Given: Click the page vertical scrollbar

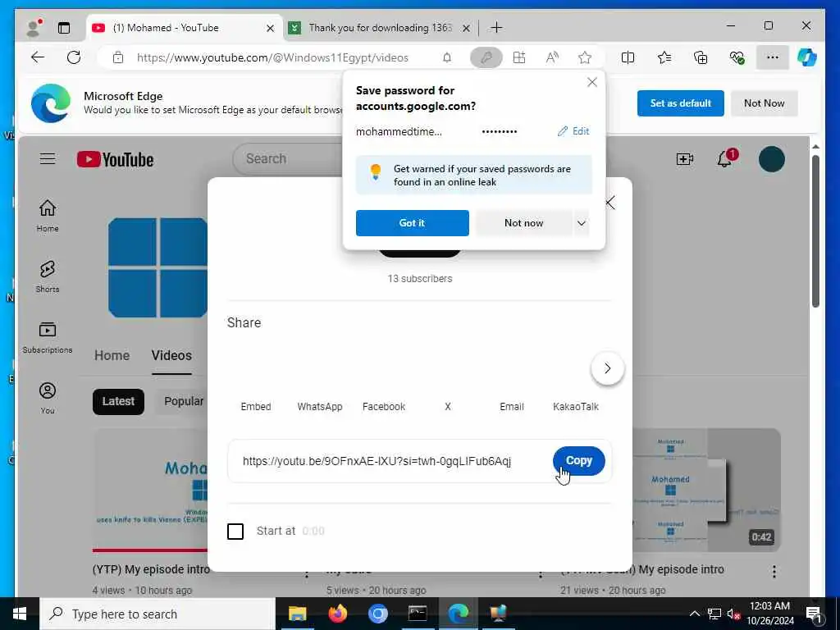Looking at the screenshot, I should (815, 231).
